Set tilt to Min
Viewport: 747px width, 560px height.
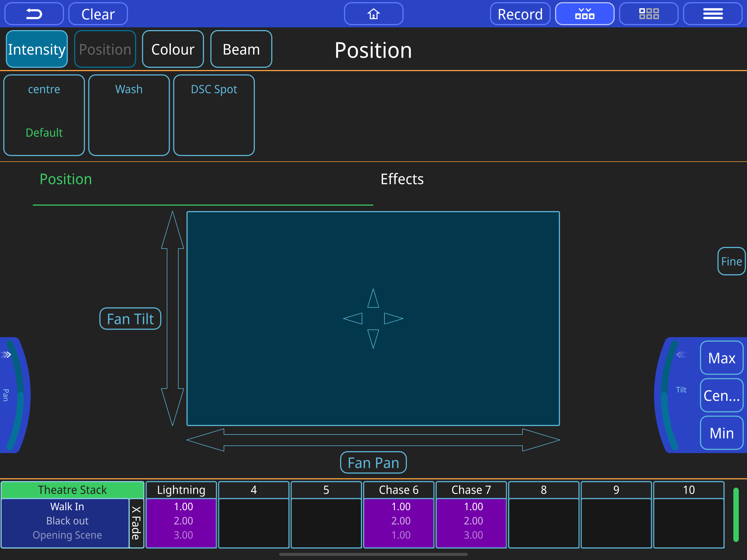click(722, 433)
